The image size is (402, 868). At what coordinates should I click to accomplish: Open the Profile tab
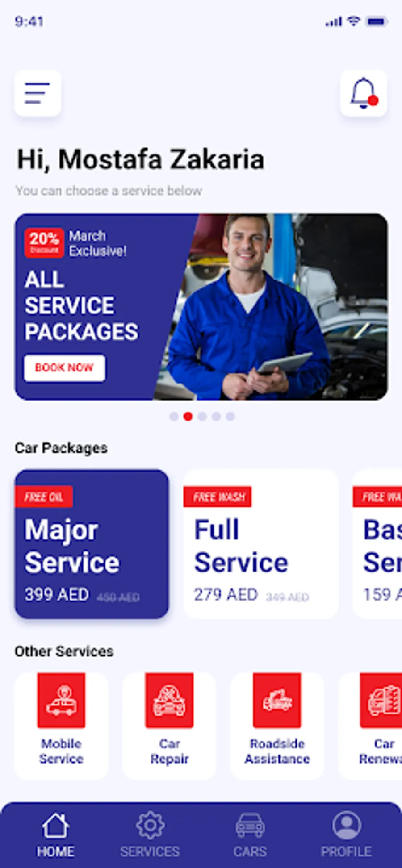346,835
